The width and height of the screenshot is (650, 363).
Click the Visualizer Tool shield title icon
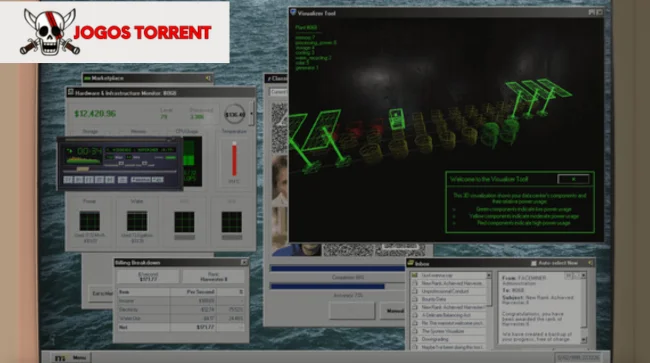coord(293,12)
